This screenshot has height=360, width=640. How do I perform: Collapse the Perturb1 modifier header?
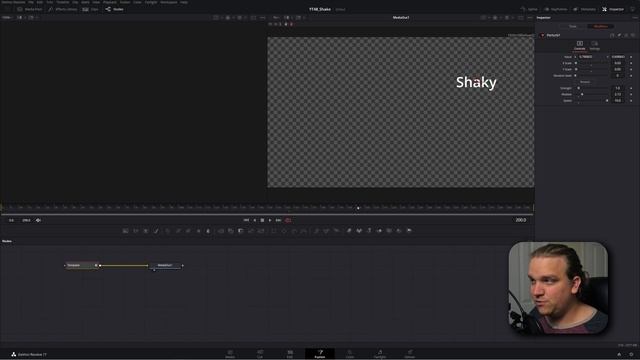point(542,36)
